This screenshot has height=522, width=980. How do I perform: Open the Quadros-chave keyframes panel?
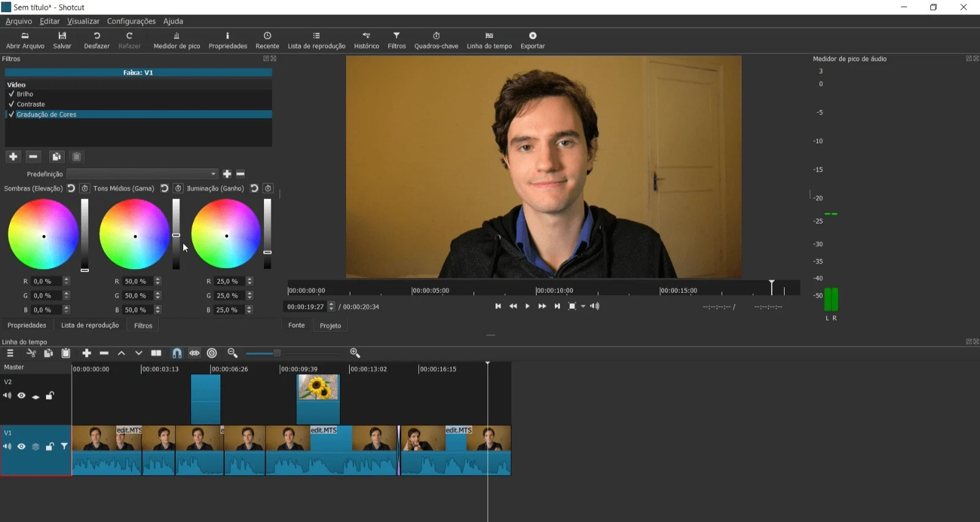[x=436, y=40]
